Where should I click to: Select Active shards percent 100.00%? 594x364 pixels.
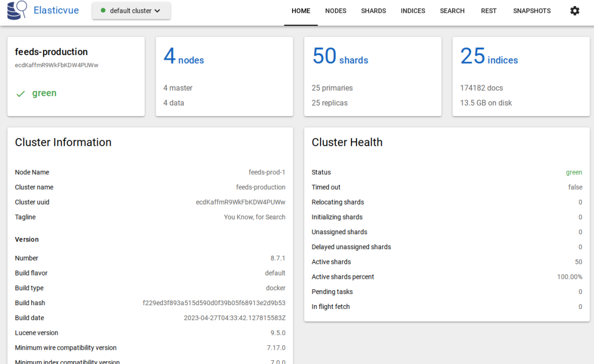point(569,277)
